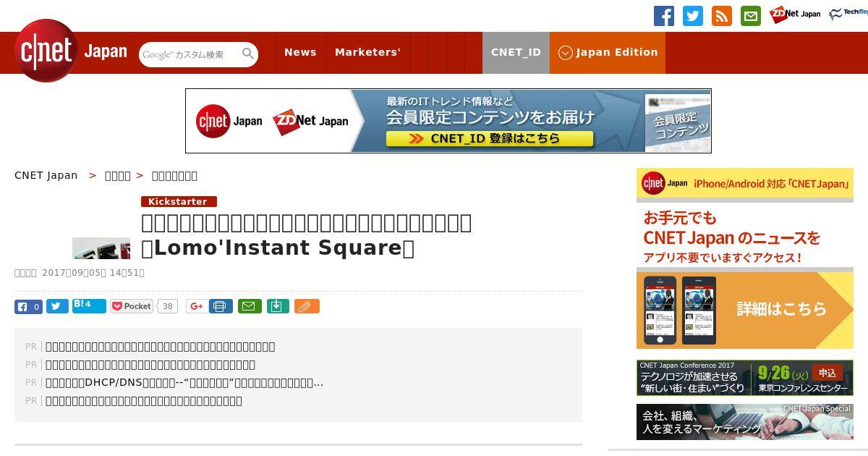Screen dimensions: 868x456
Task: Save article to Pocket
Action: coord(132,306)
